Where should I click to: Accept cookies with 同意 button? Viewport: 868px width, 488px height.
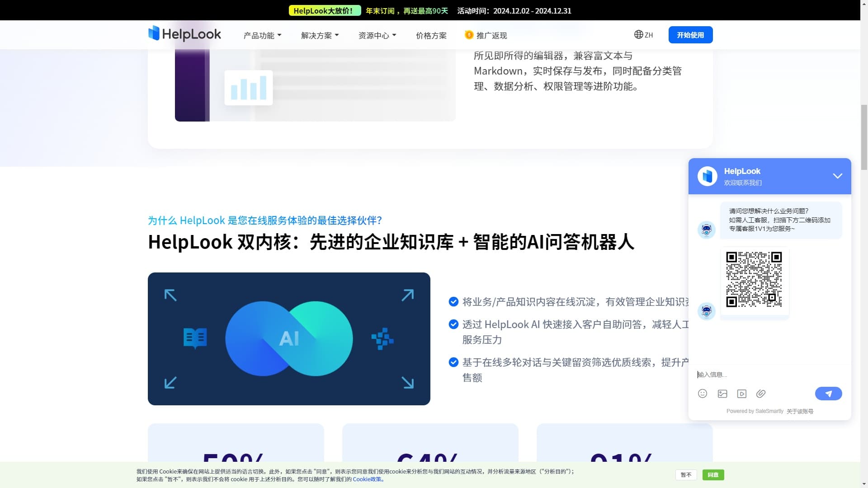click(x=713, y=475)
